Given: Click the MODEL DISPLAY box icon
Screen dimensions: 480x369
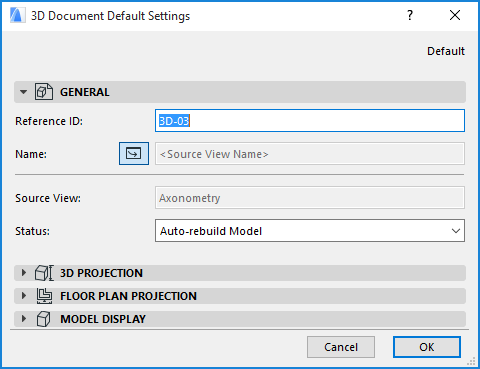Looking at the screenshot, I should click(44, 319).
